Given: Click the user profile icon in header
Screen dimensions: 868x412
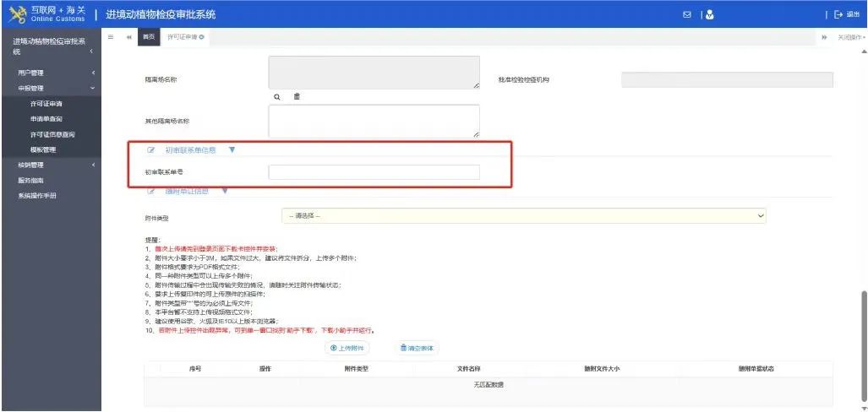Looking at the screenshot, I should pos(709,14).
